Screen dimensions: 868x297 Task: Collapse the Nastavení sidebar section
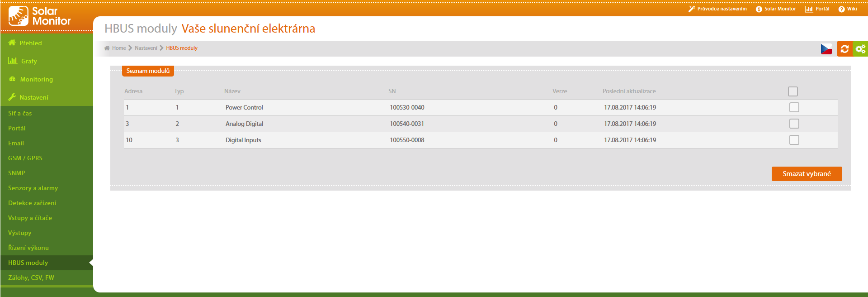(x=33, y=97)
